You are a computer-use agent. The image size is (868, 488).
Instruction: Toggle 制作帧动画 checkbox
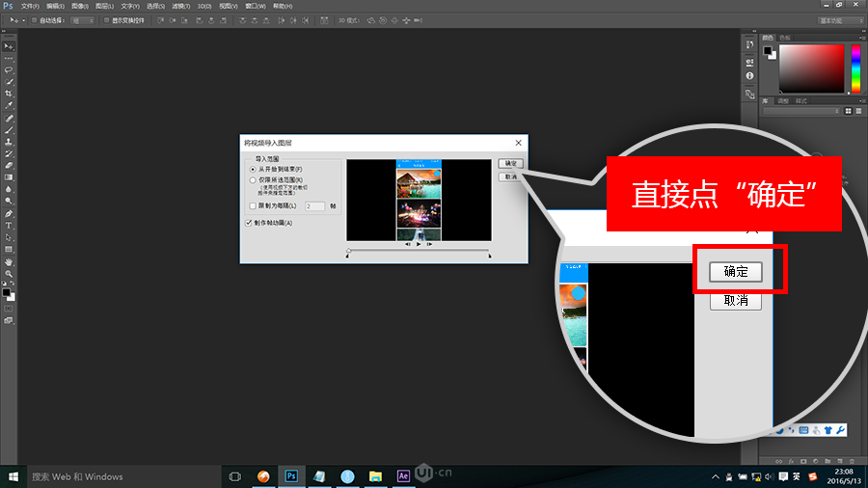point(249,223)
